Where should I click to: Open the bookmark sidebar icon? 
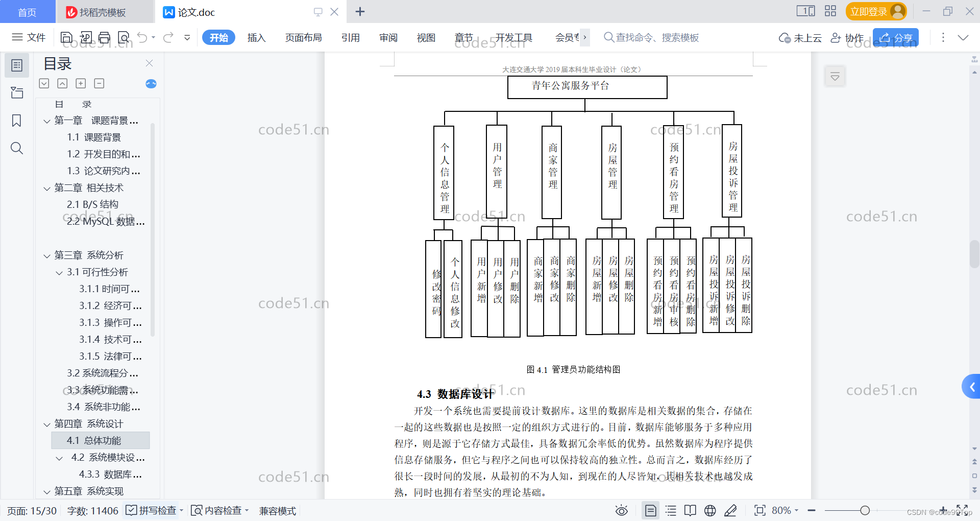[x=17, y=121]
